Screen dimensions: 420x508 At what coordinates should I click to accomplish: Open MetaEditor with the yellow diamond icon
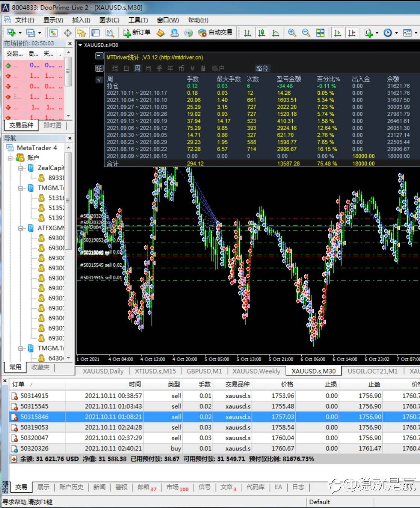pos(160,33)
